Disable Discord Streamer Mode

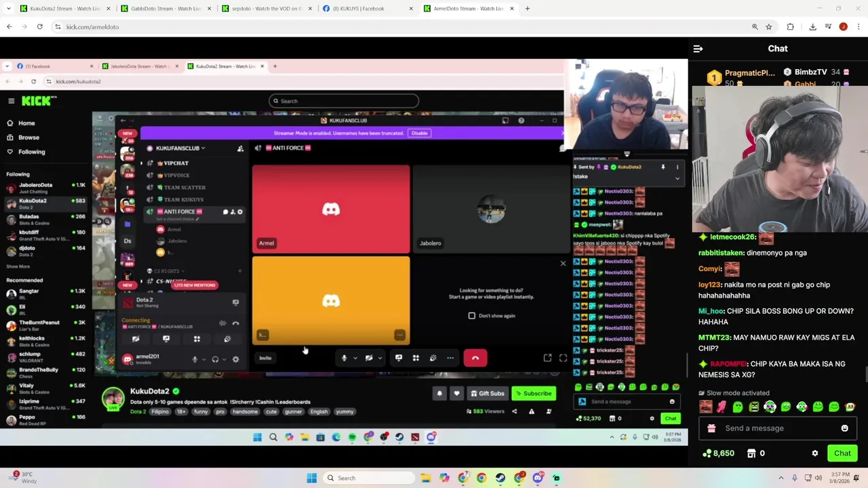coord(419,134)
